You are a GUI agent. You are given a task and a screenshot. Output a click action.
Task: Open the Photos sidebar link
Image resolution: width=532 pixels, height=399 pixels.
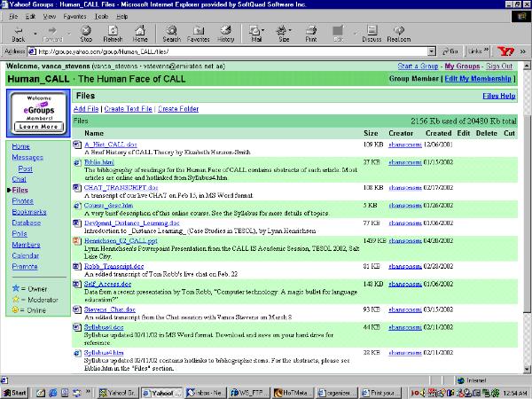(22, 201)
